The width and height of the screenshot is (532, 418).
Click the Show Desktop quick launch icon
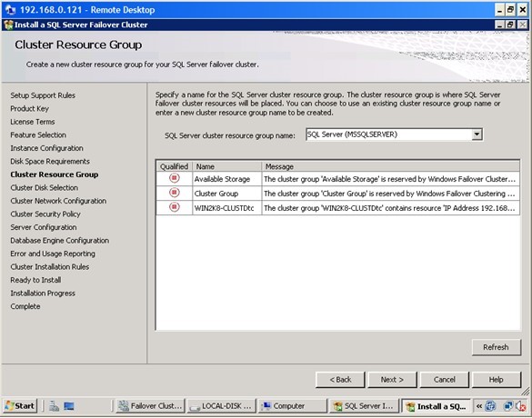point(69,406)
